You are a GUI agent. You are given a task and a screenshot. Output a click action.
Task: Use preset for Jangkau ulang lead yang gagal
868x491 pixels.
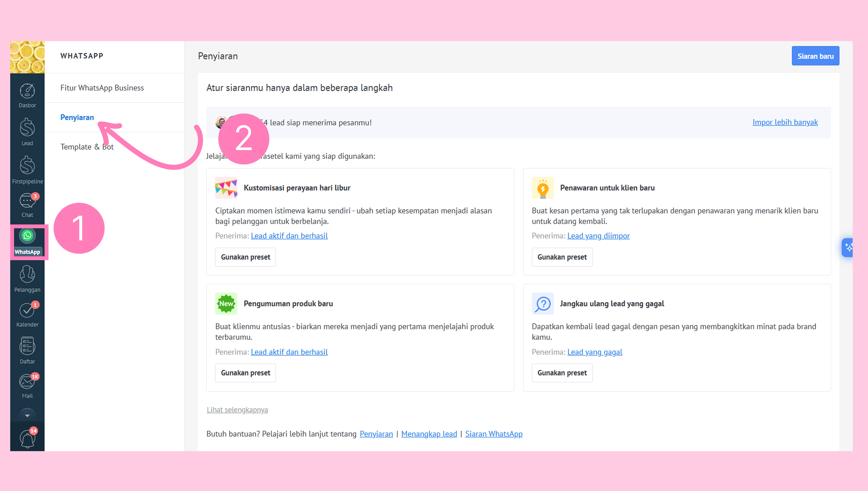point(562,373)
